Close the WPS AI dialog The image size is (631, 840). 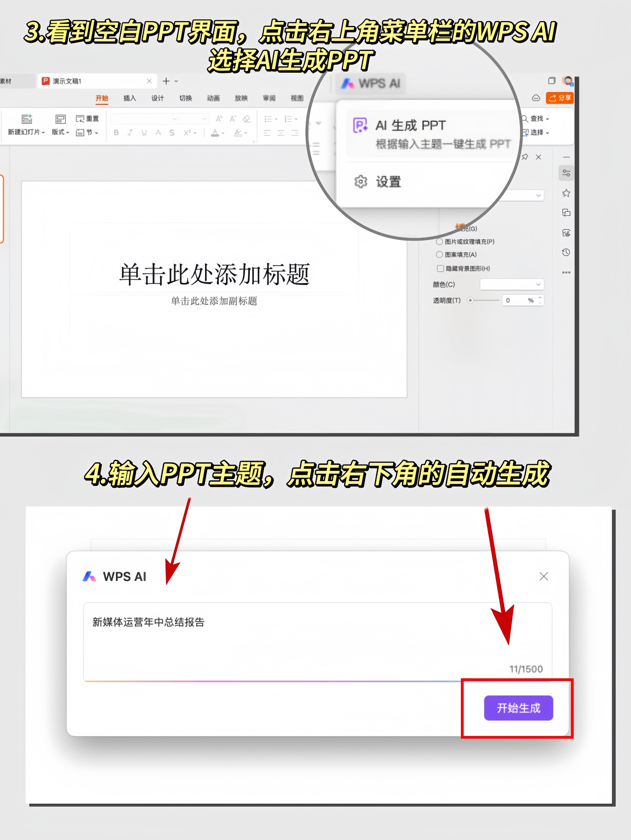tap(544, 577)
